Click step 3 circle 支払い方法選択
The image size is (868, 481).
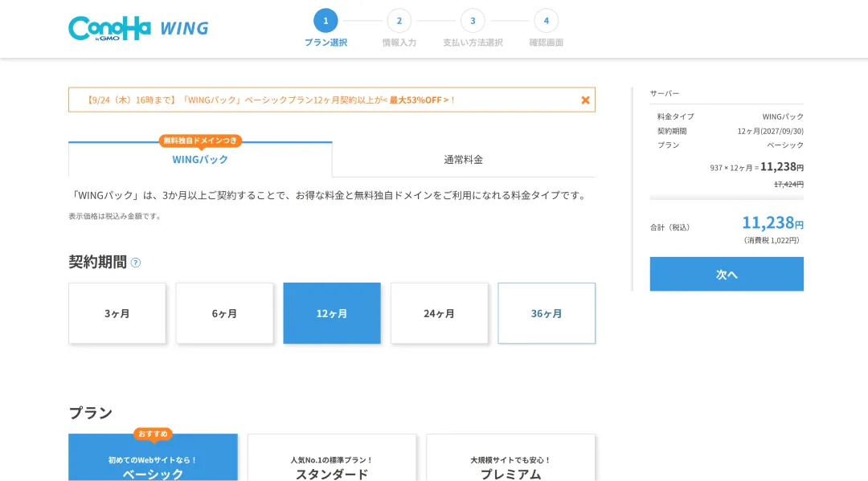click(473, 21)
